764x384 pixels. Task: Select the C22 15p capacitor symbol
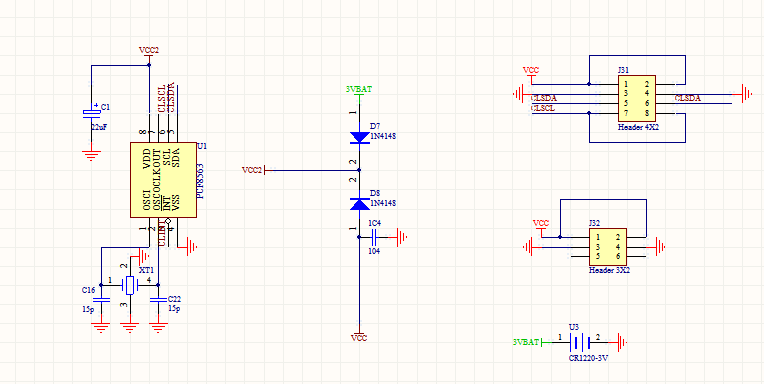click(157, 300)
